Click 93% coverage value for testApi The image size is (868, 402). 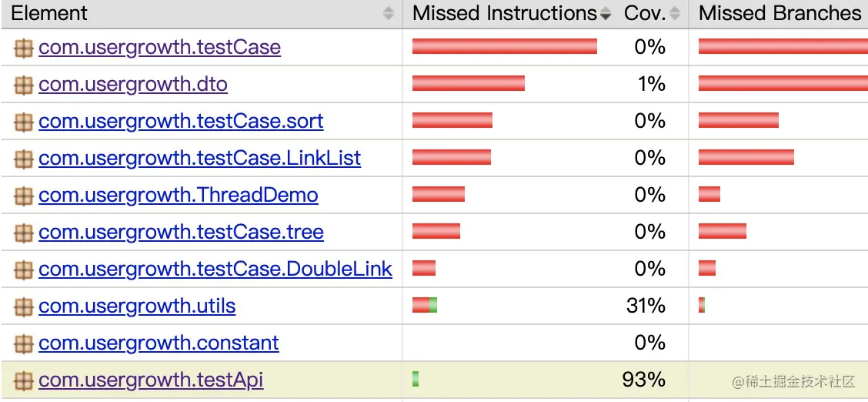coord(643,380)
